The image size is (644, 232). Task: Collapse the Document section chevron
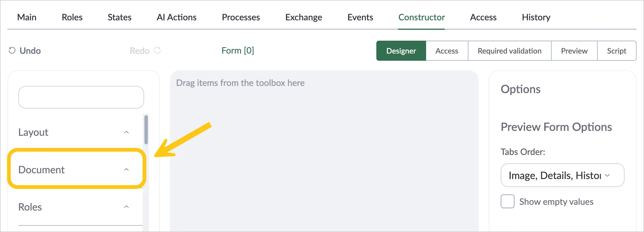pos(126,170)
